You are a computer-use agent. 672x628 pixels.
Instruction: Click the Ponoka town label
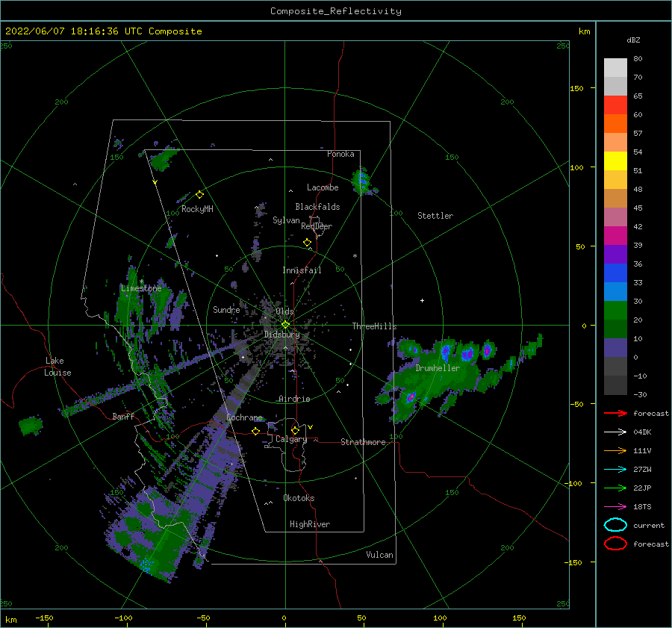pos(340,154)
